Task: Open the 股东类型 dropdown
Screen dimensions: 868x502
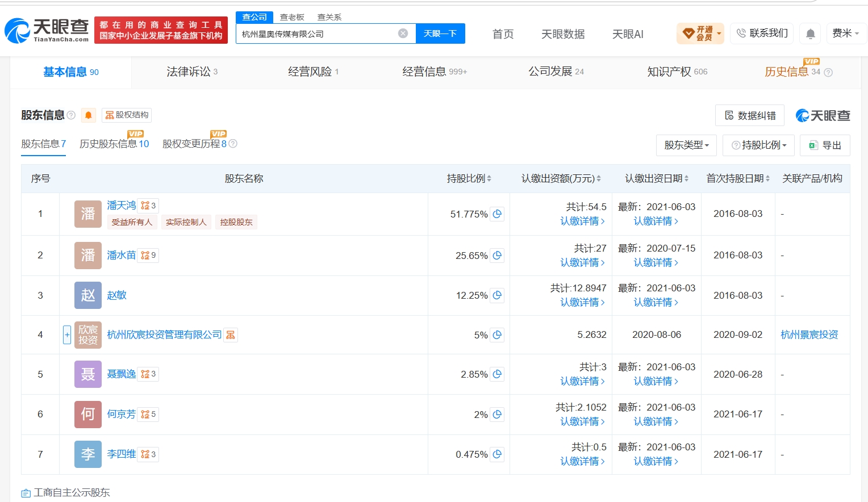Action: coord(686,145)
